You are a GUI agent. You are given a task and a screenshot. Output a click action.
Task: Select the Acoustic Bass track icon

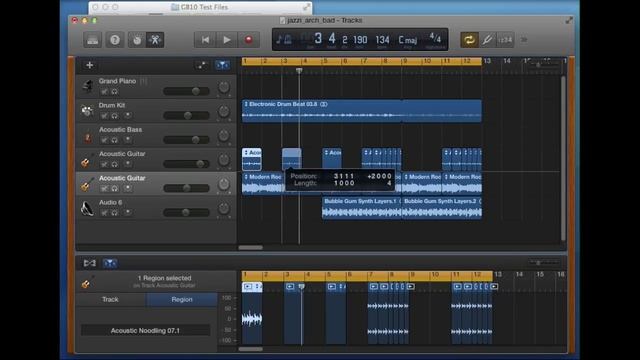click(x=87, y=135)
